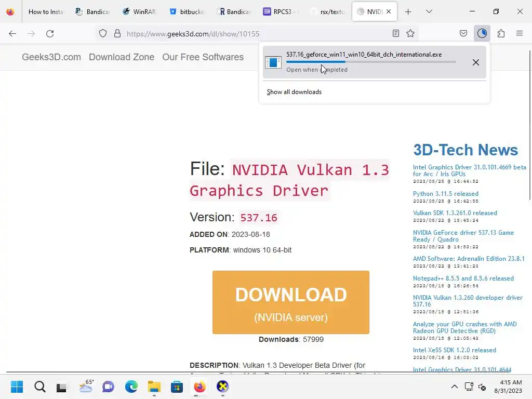Open Microsoft Store from taskbar
The height and width of the screenshot is (399, 532).
click(177, 387)
